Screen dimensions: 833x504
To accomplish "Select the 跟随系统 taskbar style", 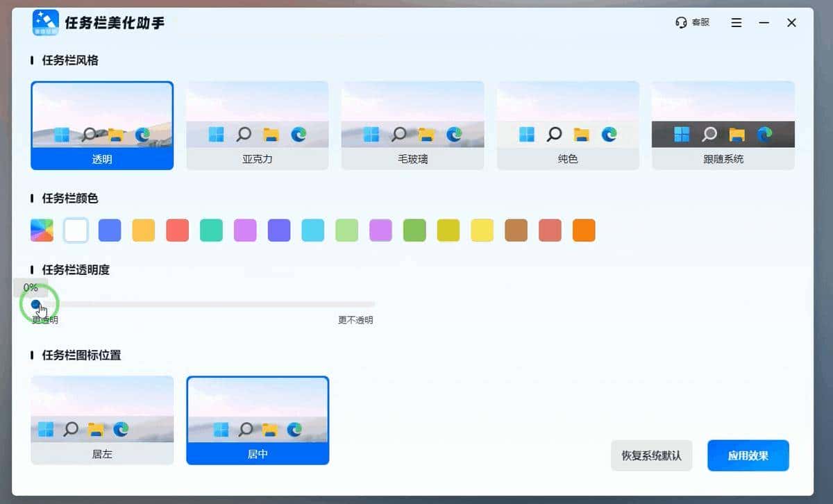I will 722,125.
